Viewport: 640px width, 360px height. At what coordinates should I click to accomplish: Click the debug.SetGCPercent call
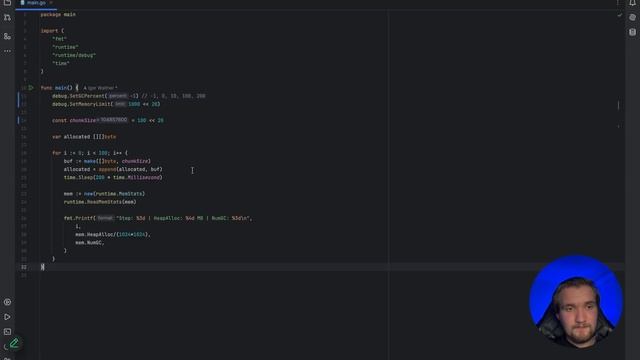click(95, 96)
